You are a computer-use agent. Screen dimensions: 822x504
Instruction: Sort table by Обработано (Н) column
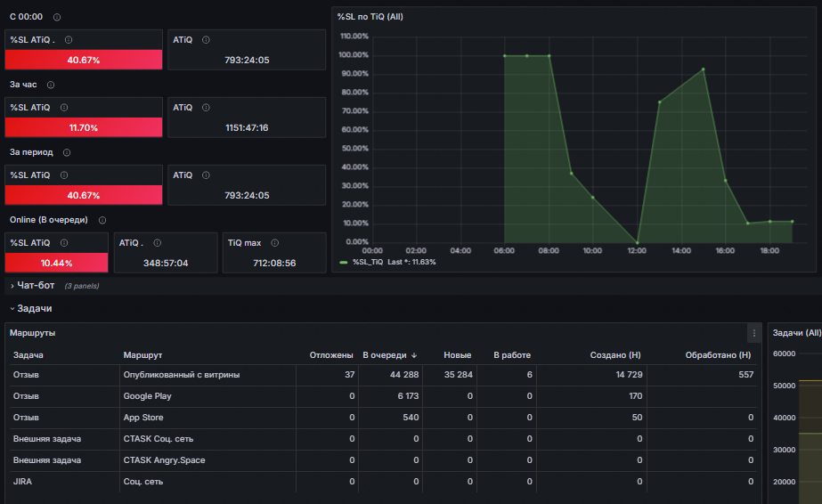tap(718, 355)
